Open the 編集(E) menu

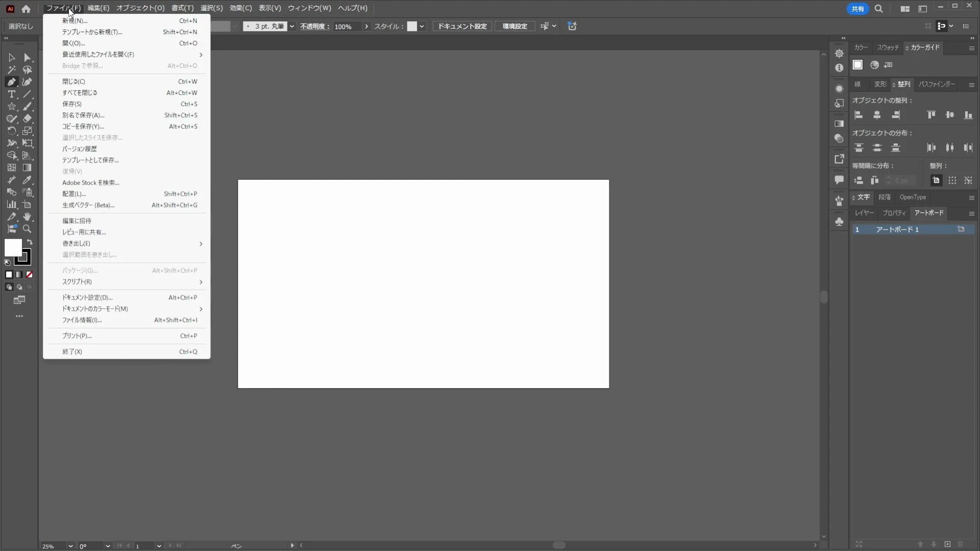click(x=98, y=8)
